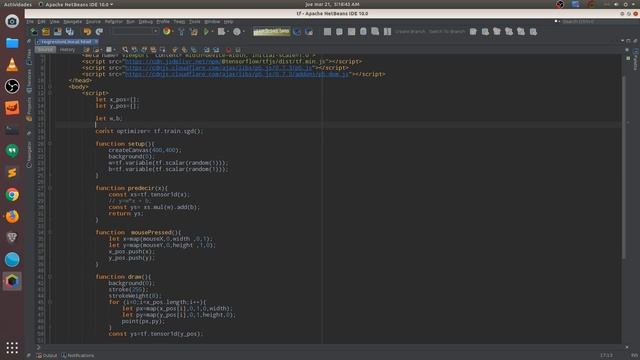640x360 pixels.
Task: Click the Build Project hammer icon
Action: (182, 31)
